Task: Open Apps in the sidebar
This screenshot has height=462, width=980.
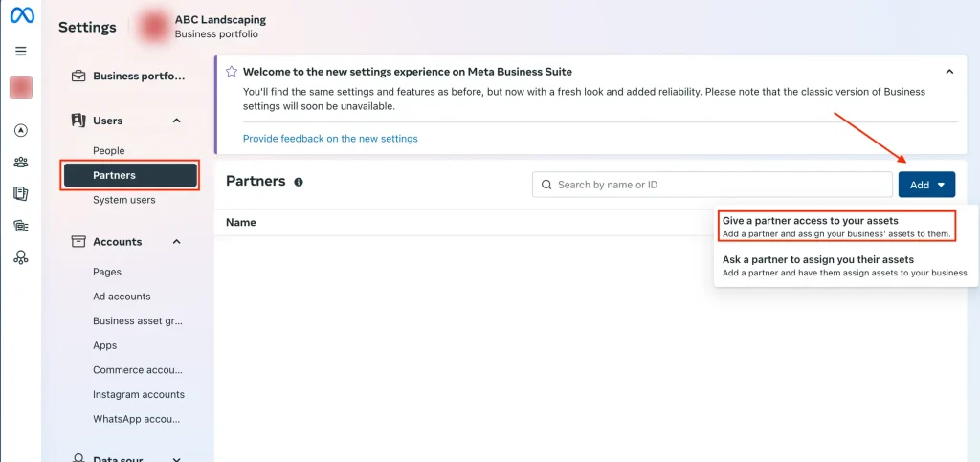Action: click(x=105, y=345)
